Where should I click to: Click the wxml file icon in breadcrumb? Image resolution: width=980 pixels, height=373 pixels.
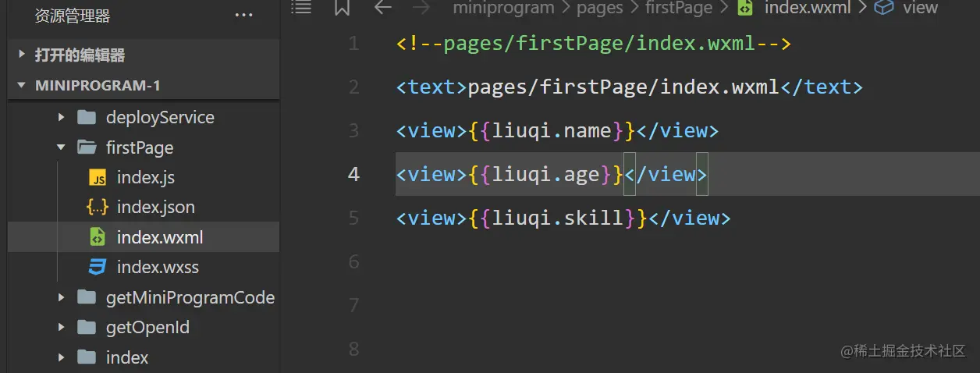point(746,7)
